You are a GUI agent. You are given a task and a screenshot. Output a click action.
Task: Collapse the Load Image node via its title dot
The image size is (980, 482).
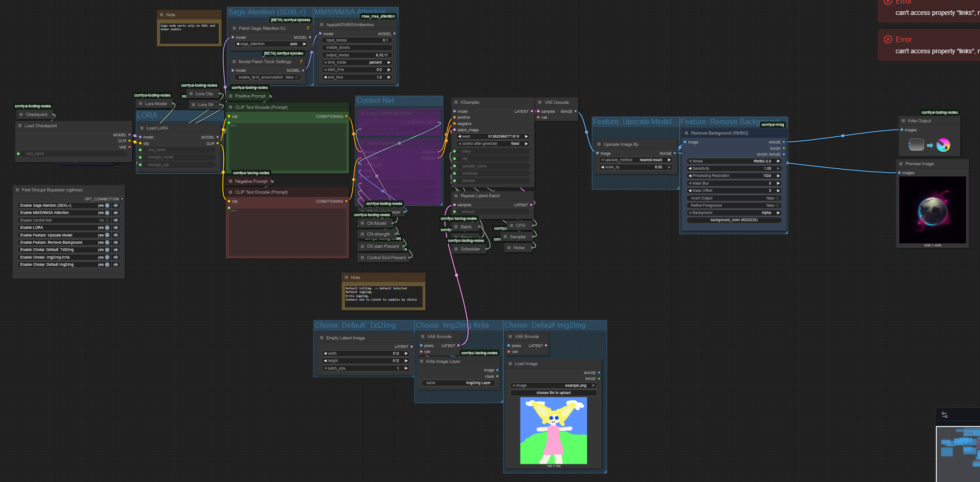click(x=510, y=364)
